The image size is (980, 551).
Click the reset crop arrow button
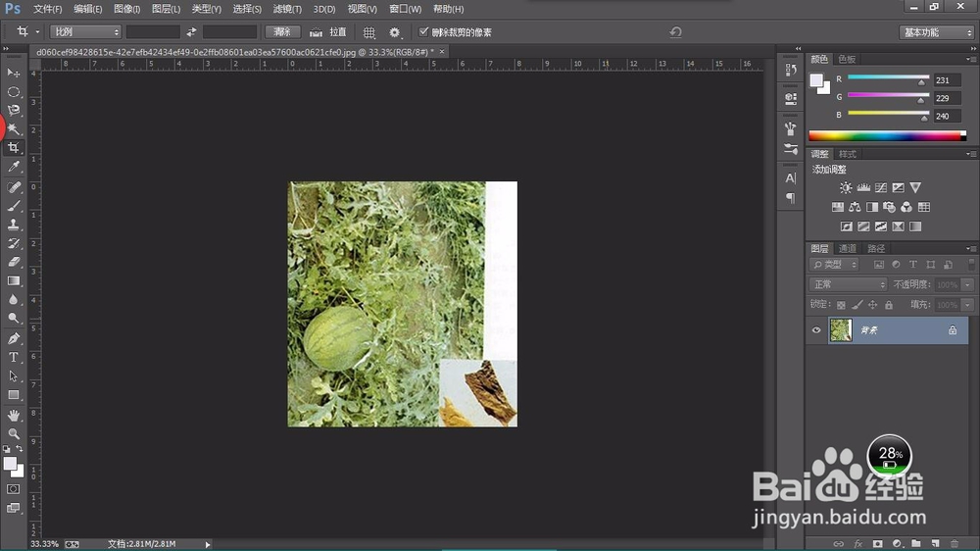pos(675,32)
